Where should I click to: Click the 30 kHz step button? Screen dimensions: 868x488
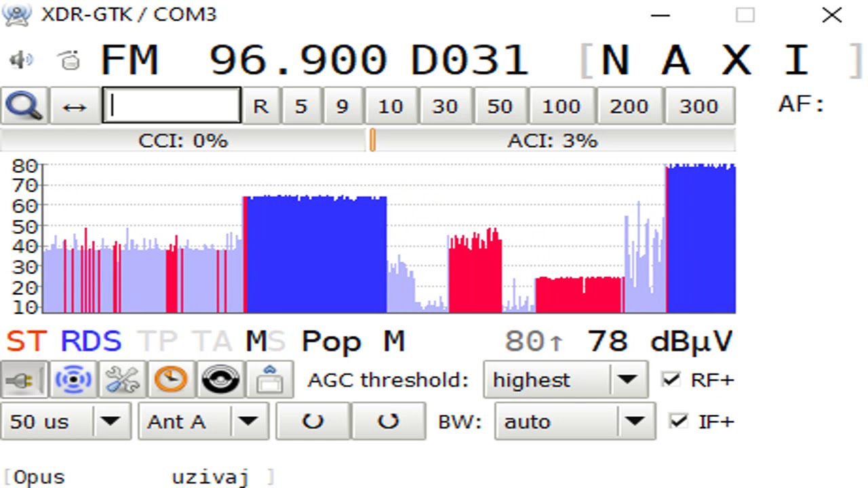[x=446, y=106]
